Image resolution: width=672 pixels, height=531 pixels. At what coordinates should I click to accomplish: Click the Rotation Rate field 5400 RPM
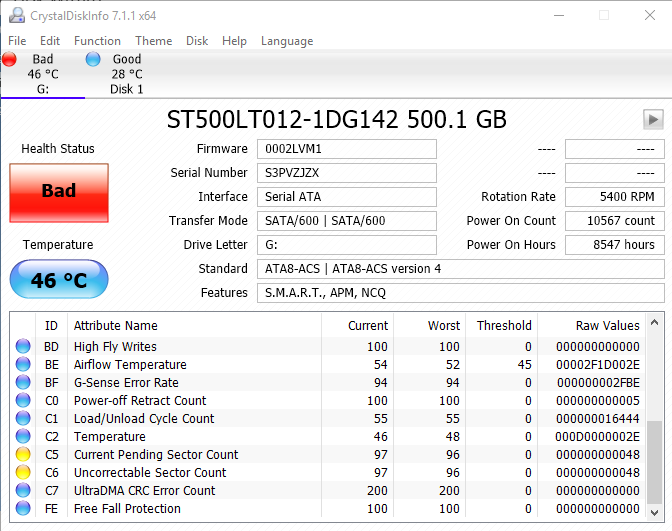[615, 197]
